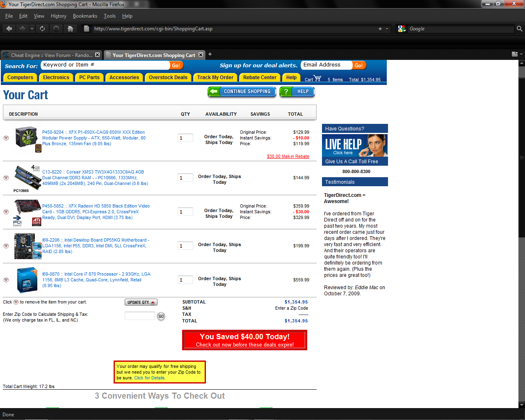Open the Overstock Deals tab
Screen dimensions: 525x420
pyautogui.click(x=168, y=78)
